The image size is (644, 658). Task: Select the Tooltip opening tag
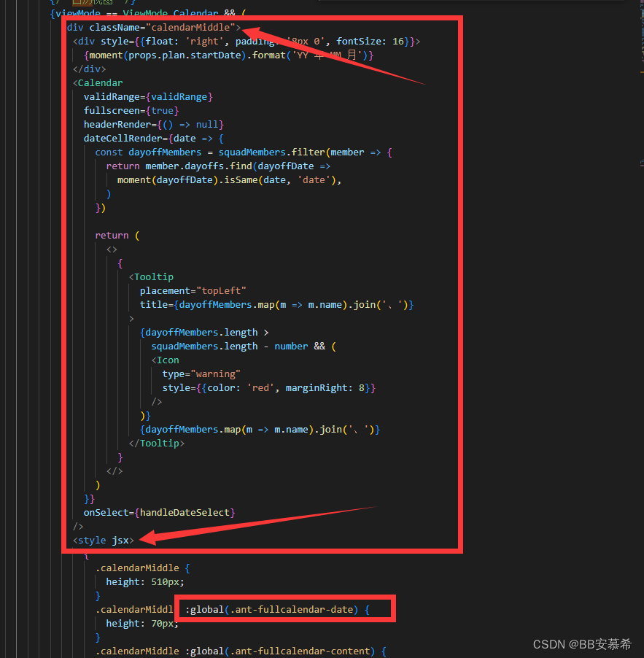click(151, 276)
